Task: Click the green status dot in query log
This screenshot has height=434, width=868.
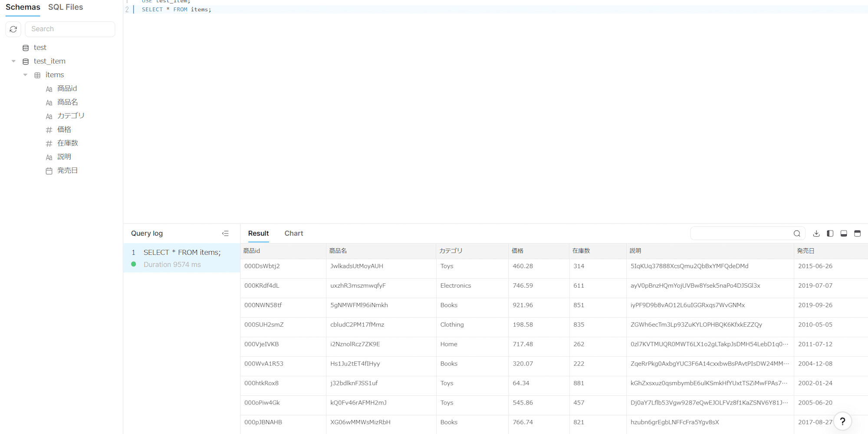Action: tap(134, 264)
